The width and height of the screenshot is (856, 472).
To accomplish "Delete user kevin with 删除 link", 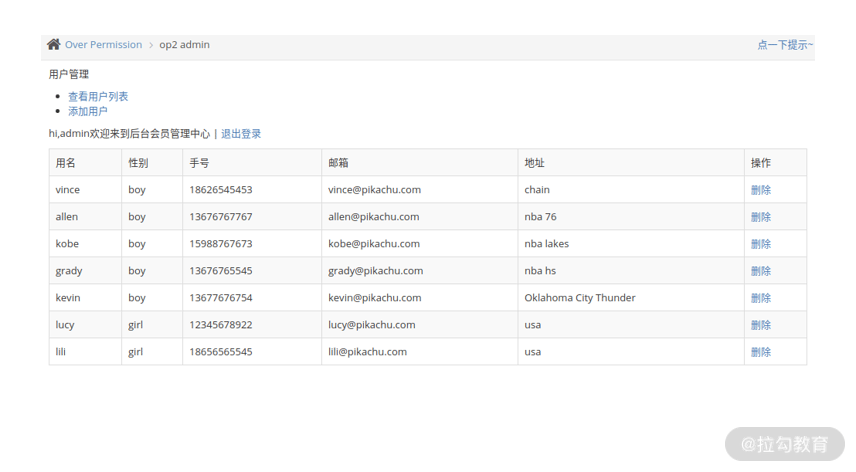I will (760, 298).
